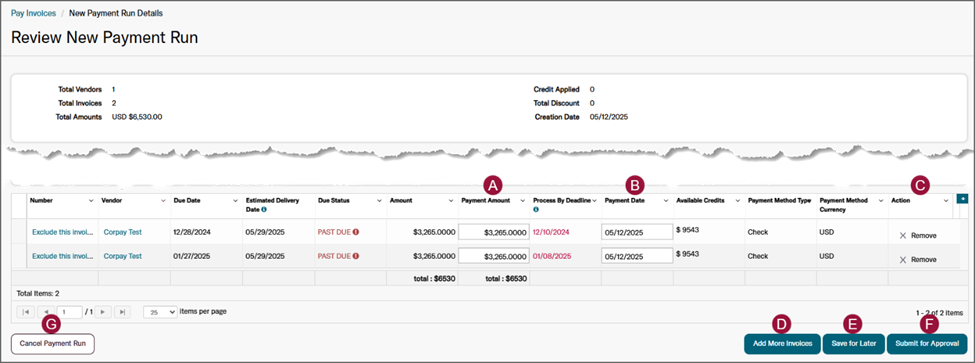Click the Process By Deadline info icon

pyautogui.click(x=536, y=210)
